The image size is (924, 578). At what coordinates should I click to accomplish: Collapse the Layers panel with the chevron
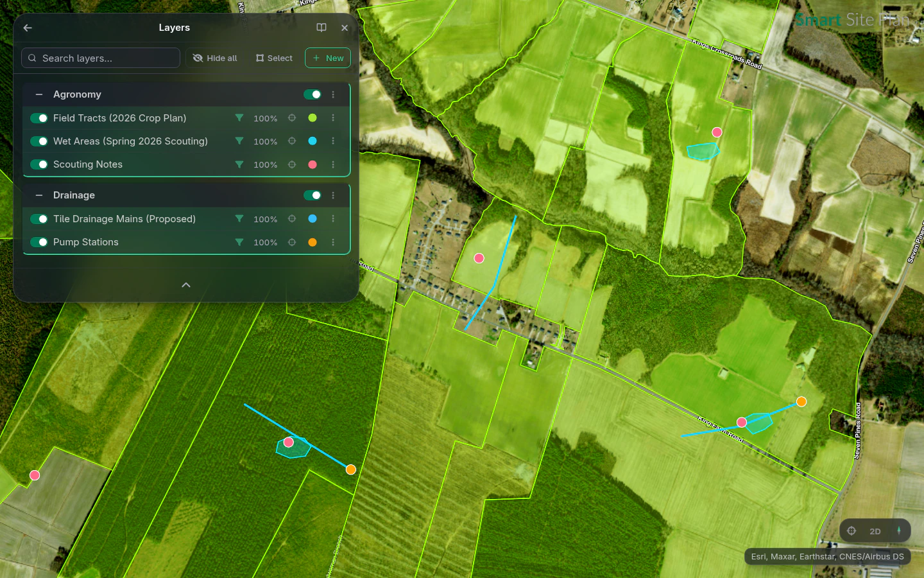[186, 285]
